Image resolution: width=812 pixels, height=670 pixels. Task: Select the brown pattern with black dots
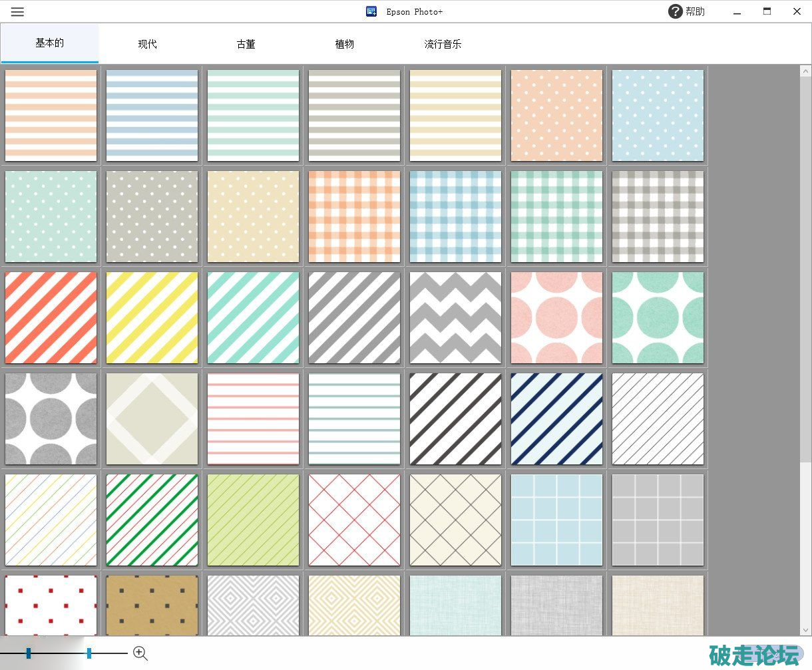click(x=152, y=605)
